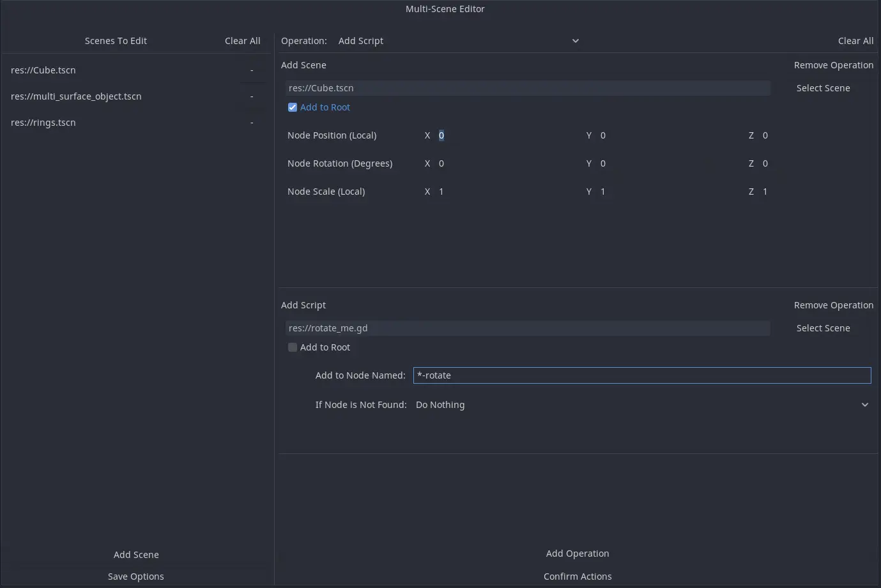Click the Add Scene button at bottom
Viewport: 881px width, 588px height.
click(136, 555)
